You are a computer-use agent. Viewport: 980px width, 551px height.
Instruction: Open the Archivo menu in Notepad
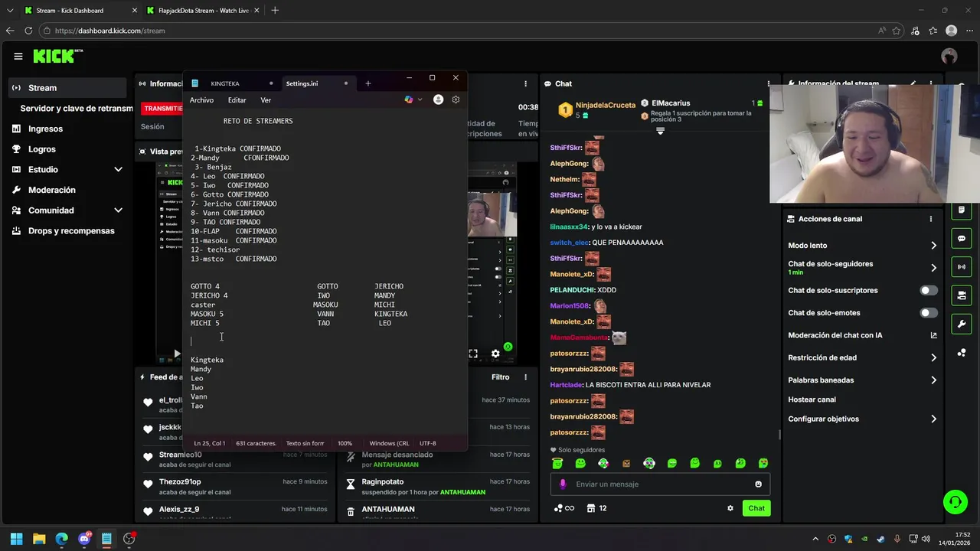(x=201, y=100)
